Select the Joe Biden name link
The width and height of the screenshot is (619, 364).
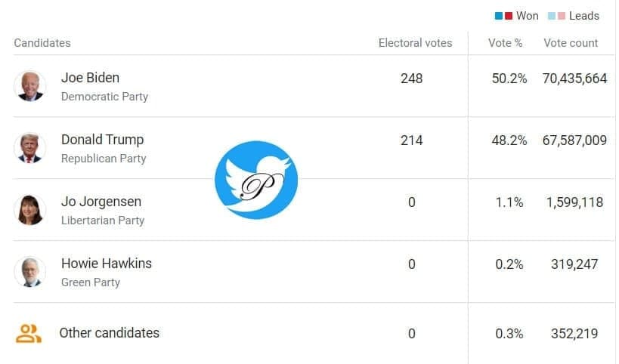click(x=90, y=78)
